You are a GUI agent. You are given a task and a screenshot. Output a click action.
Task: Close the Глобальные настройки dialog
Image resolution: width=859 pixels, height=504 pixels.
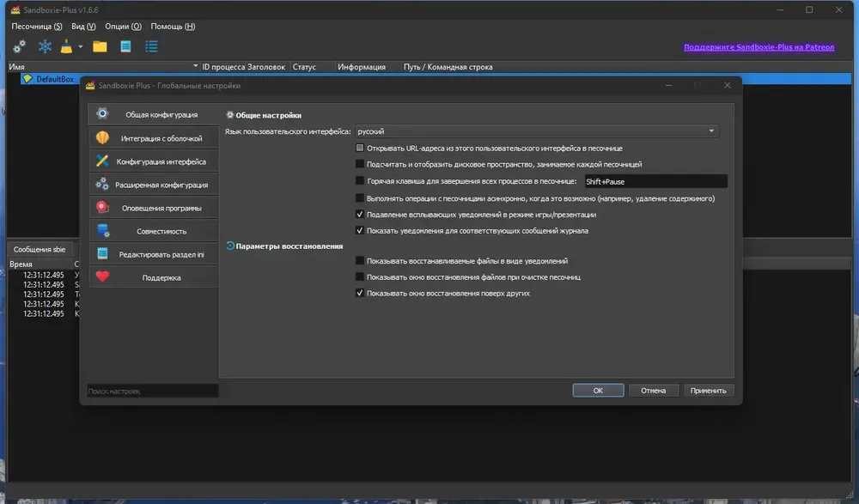tap(727, 85)
